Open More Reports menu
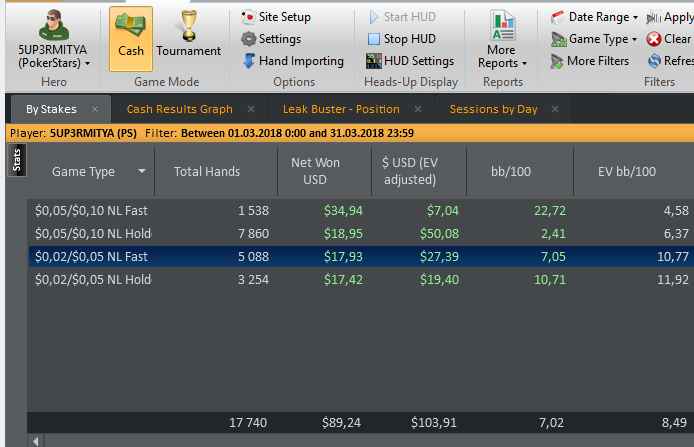This screenshot has width=694, height=447. 502,42
